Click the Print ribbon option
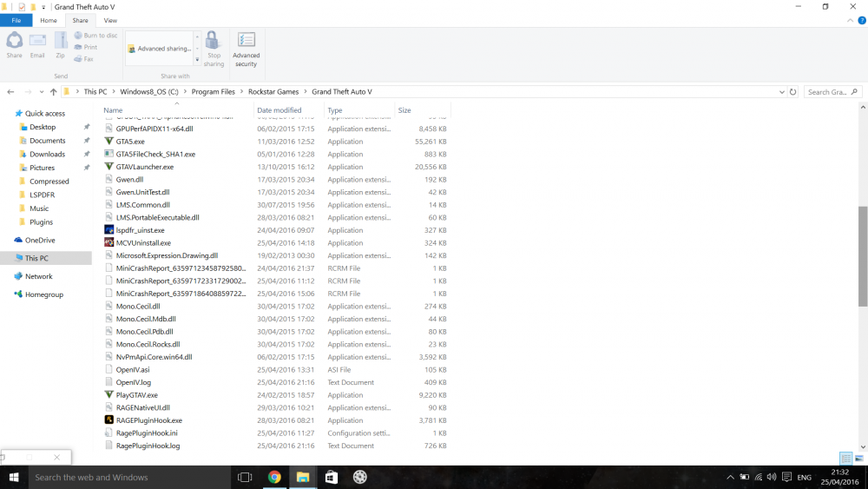 (86, 47)
